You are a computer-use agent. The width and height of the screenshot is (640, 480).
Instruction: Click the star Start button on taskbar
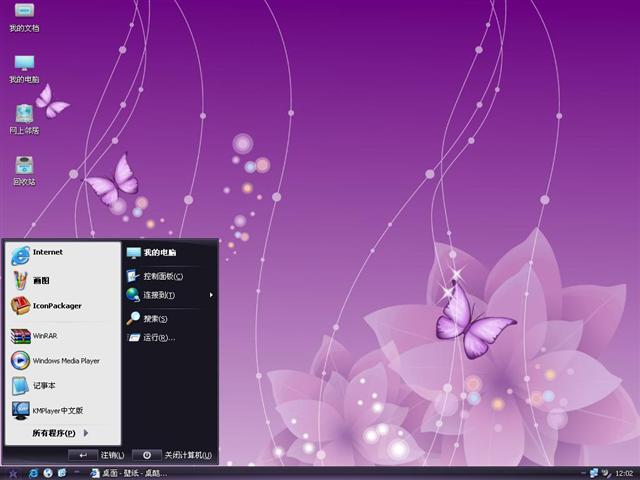[12, 472]
